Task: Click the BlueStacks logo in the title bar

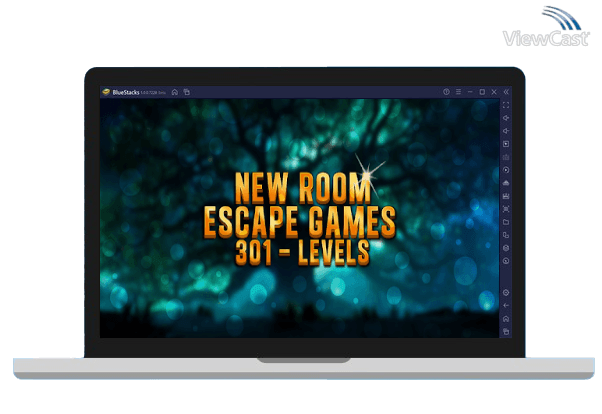Action: 106,92
